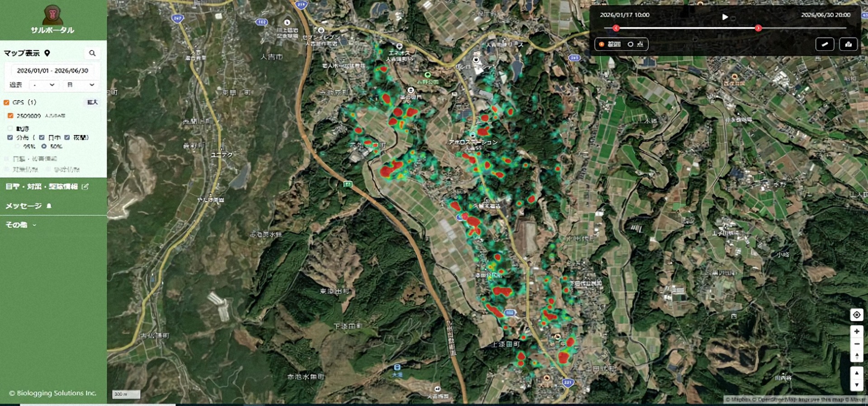Image resolution: width=868 pixels, height=406 pixels.
Task: Click the camera snapshot button in timeline panel
Action: click(848, 44)
